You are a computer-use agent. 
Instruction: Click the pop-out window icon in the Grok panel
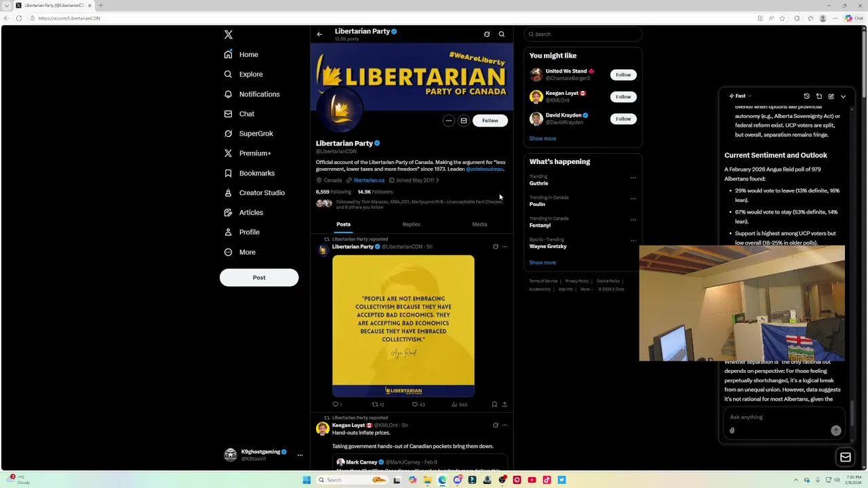818,96
